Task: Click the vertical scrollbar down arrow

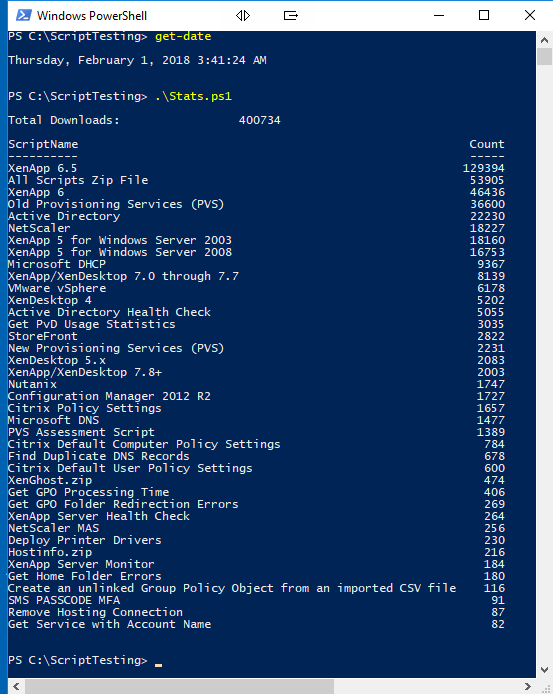Action: pos(545,670)
